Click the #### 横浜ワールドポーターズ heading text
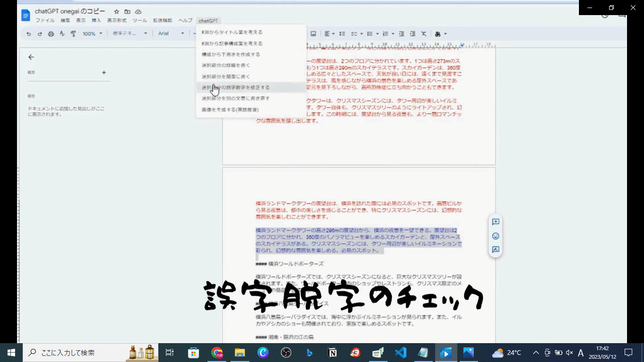This screenshot has width=644, height=362. [289, 264]
